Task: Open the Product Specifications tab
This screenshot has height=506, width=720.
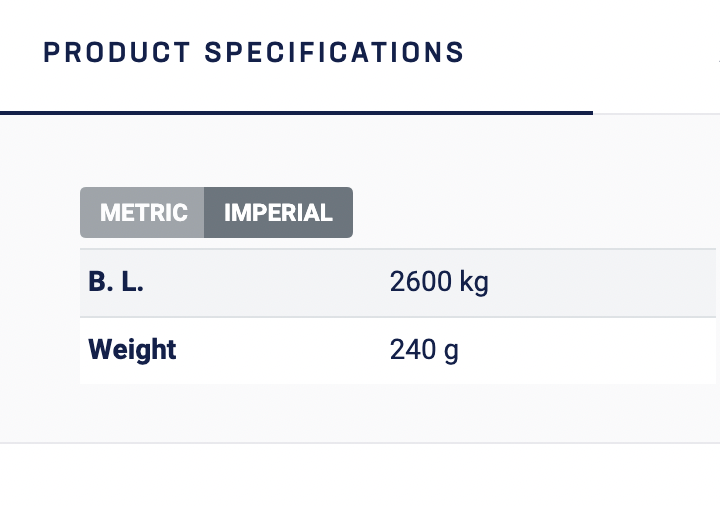Action: coord(254,53)
